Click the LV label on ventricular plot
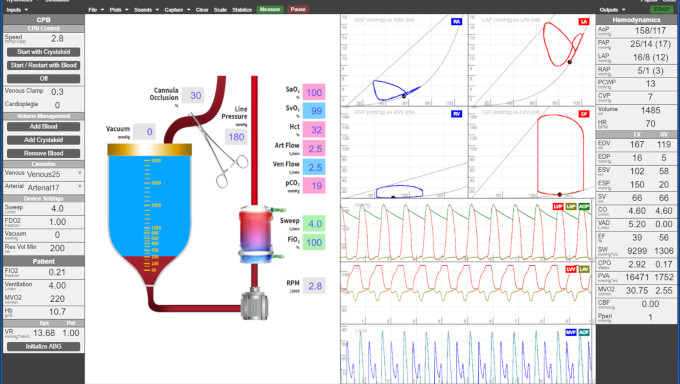 pos(584,114)
